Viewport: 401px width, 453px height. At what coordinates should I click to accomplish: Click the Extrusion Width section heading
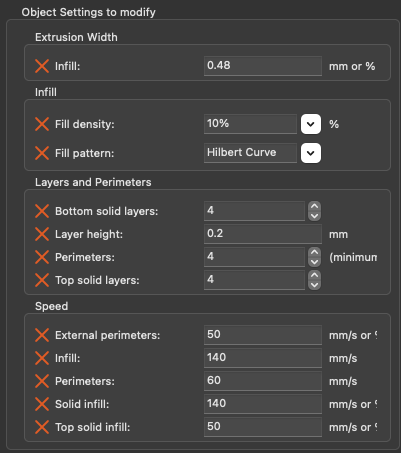tap(76, 37)
